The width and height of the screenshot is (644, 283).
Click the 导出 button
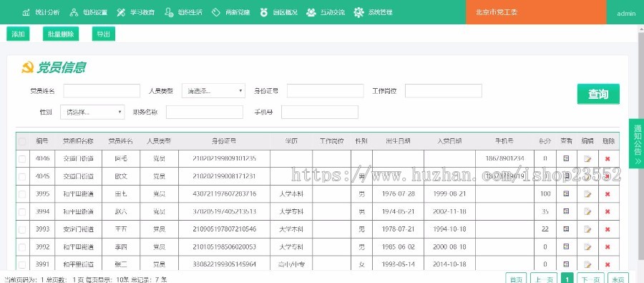[x=104, y=34]
